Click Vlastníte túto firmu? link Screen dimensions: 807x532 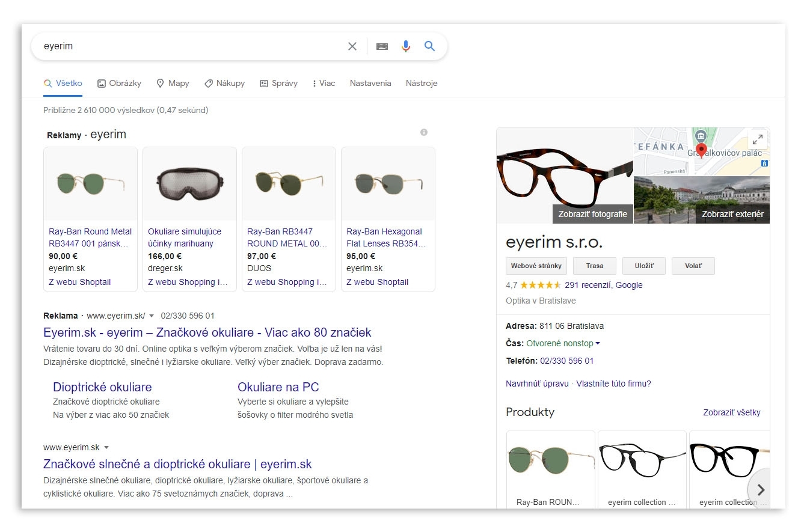tap(613, 384)
